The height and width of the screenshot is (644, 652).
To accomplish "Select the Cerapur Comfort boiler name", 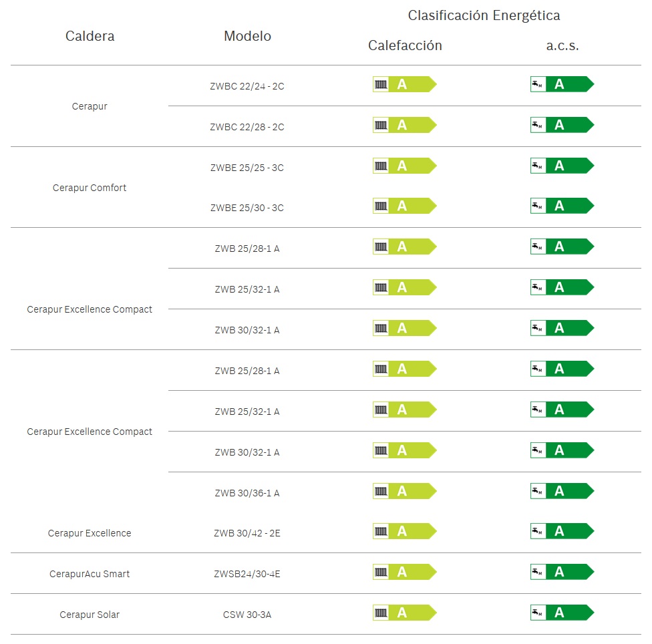I will coord(90,188).
